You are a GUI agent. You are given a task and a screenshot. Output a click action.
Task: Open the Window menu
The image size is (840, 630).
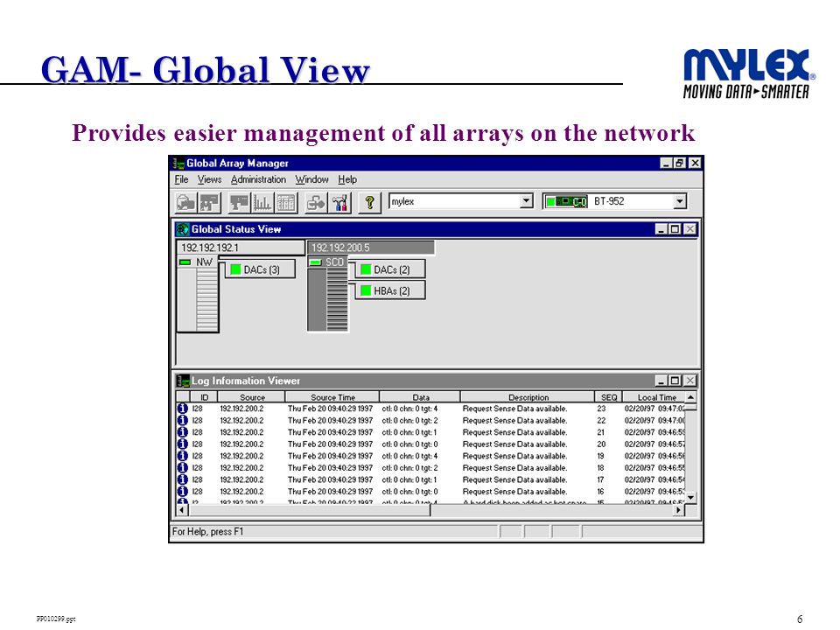click(x=311, y=179)
